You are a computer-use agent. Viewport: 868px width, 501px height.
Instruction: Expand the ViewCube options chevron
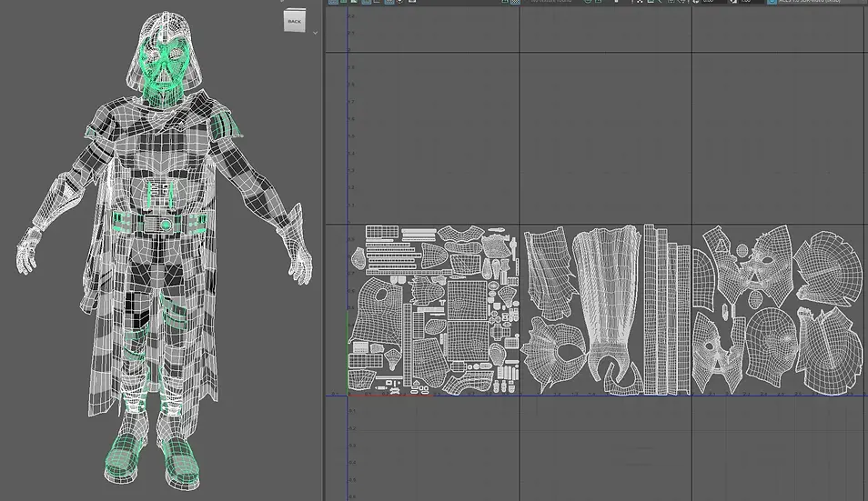[x=315, y=33]
